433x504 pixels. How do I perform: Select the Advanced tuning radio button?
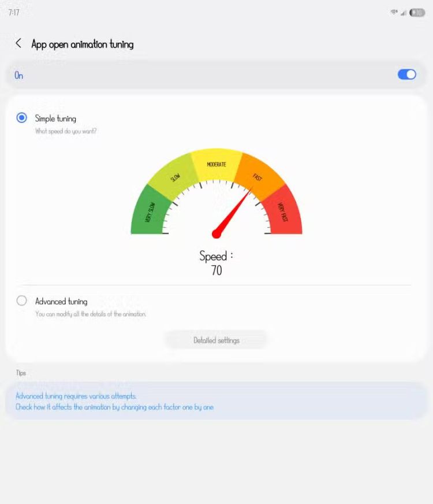(x=22, y=301)
